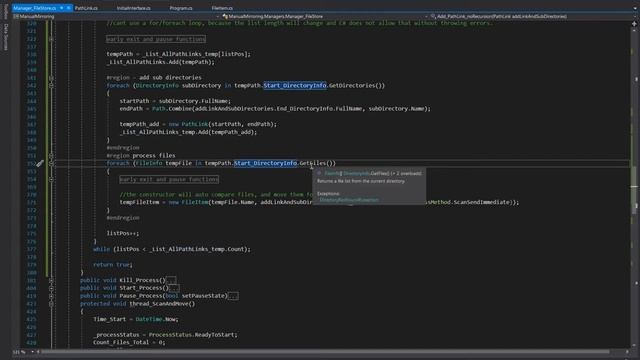Click the return true statement
The image size is (640, 360).
(x=113, y=265)
